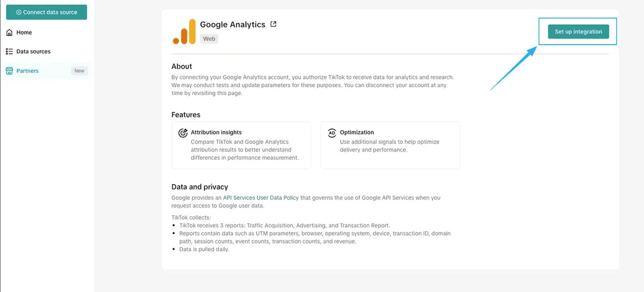The width and height of the screenshot is (644, 292).
Task: Click the Set up integration button
Action: (578, 32)
